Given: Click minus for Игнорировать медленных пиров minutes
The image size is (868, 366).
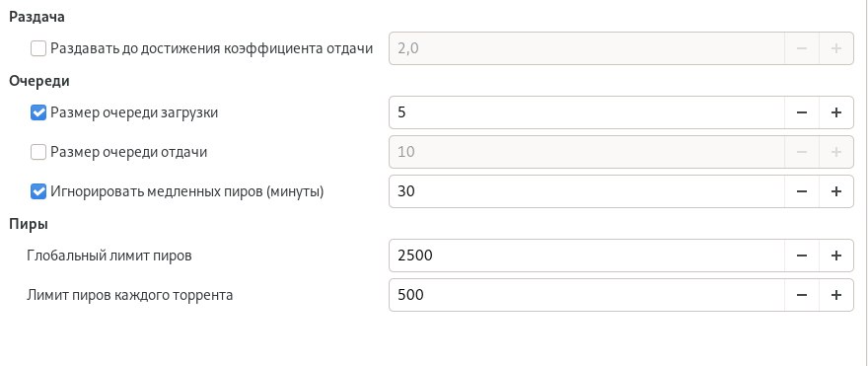Looking at the screenshot, I should tap(802, 191).
